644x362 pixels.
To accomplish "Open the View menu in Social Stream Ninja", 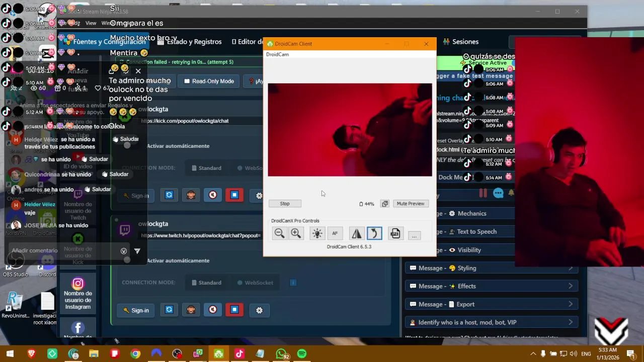I will 91,23.
